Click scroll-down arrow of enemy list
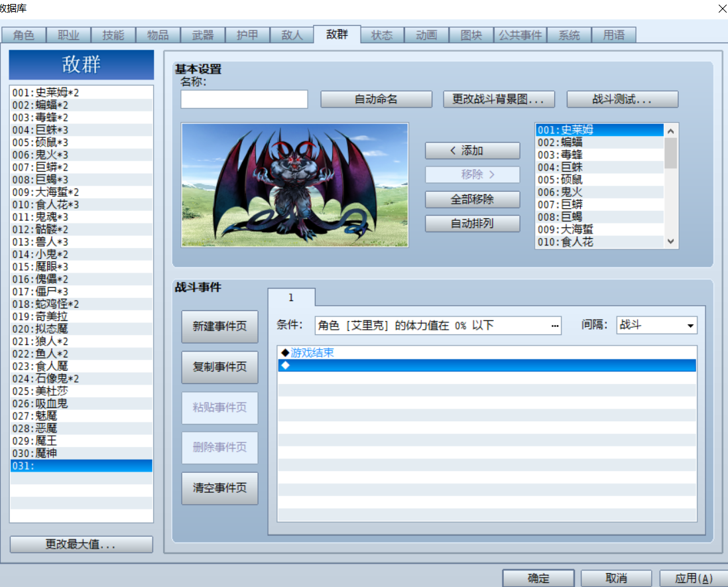This screenshot has height=587, width=728. click(670, 241)
